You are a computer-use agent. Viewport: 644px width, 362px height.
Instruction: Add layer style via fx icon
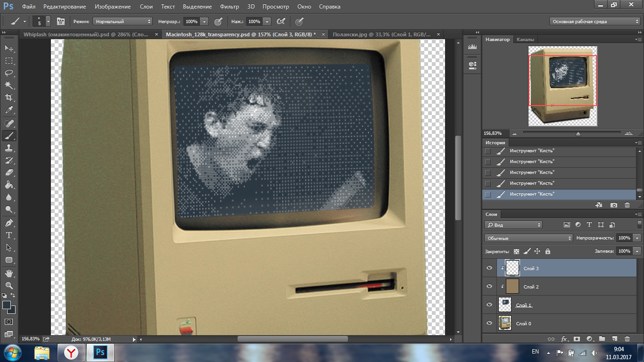564,338
